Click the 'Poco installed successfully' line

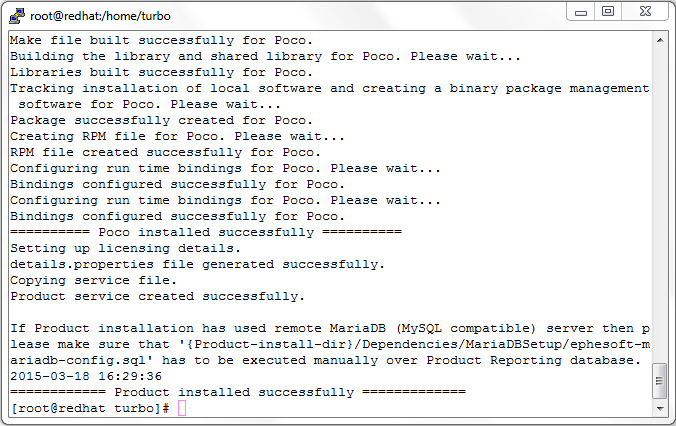click(206, 232)
